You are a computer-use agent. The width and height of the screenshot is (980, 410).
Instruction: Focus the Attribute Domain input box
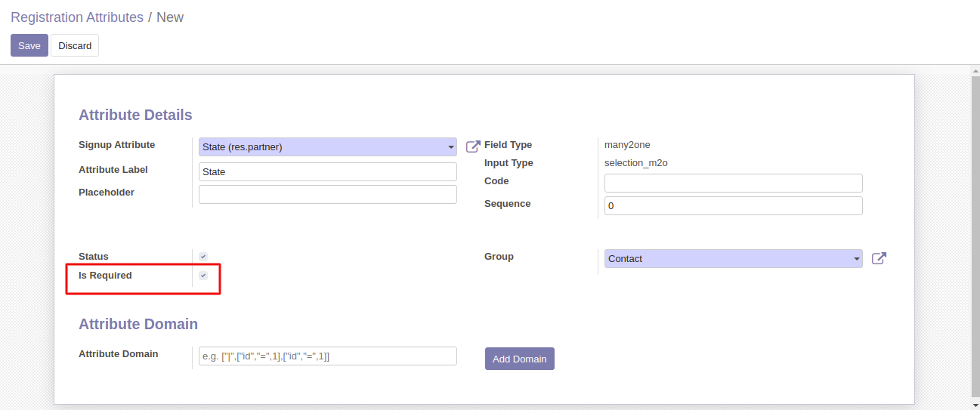coord(327,356)
